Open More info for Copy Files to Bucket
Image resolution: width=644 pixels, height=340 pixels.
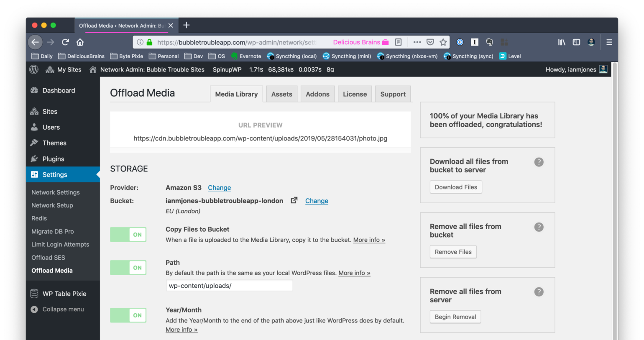(369, 240)
